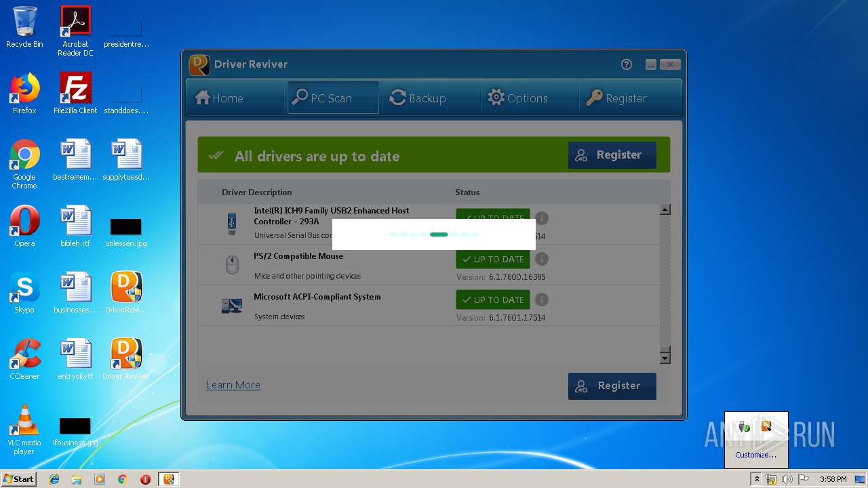
Task: Select PS/2 Compatible Mouse driver name
Action: coord(298,256)
